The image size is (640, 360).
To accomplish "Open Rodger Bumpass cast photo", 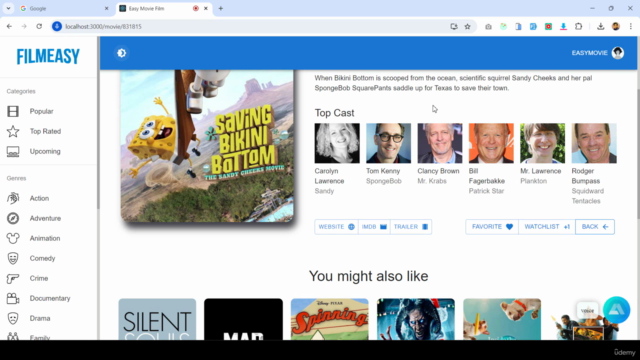I will coord(594,143).
